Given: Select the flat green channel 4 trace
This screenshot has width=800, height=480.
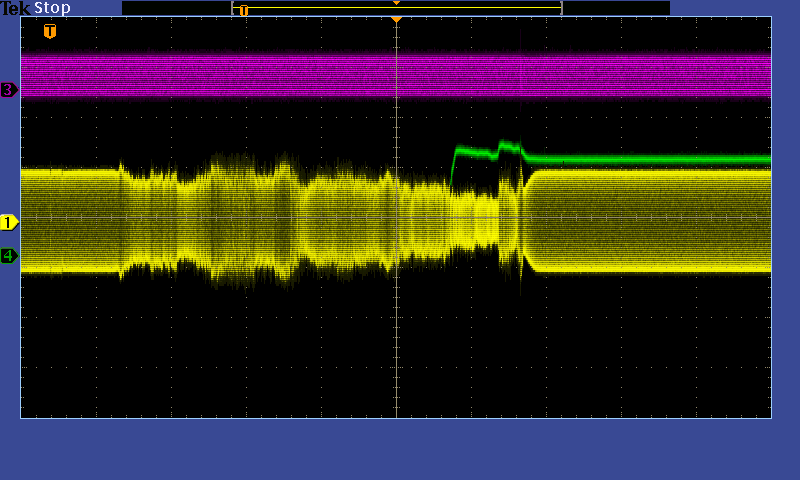Looking at the screenshot, I should [x=650, y=159].
